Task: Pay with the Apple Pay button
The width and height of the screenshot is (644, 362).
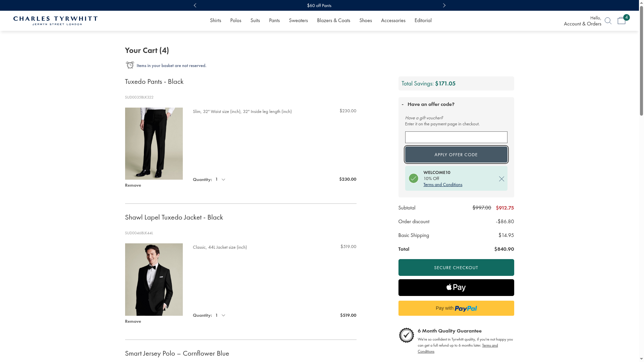Action: coord(456,288)
